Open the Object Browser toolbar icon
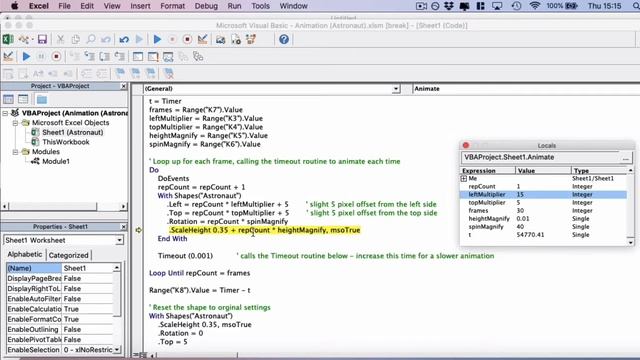This screenshot has width=640, height=360. [x=251, y=40]
